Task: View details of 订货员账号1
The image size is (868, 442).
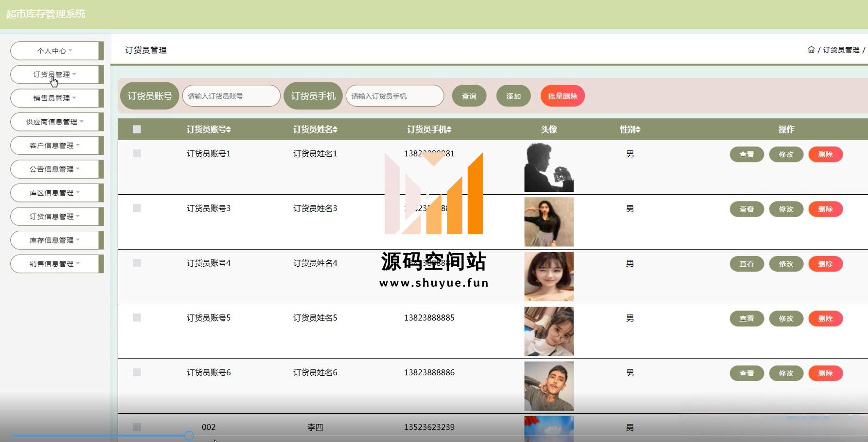Action: tap(747, 154)
